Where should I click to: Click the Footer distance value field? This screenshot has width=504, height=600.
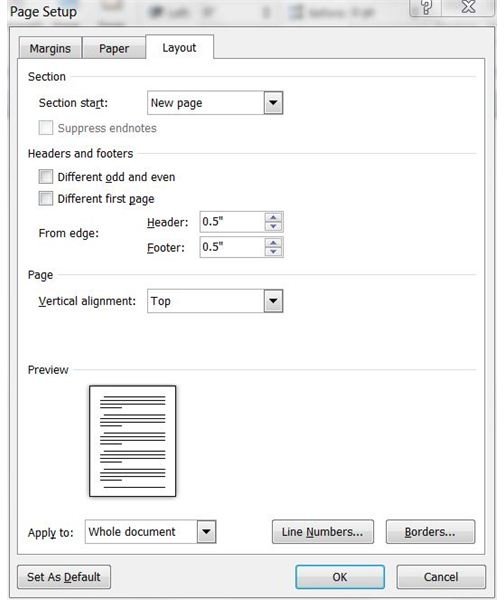coord(232,247)
